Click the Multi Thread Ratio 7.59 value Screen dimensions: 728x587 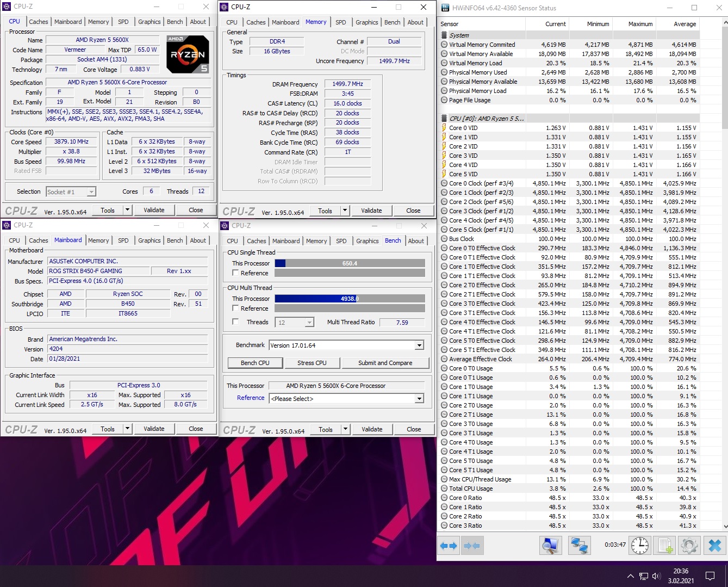[x=402, y=322]
